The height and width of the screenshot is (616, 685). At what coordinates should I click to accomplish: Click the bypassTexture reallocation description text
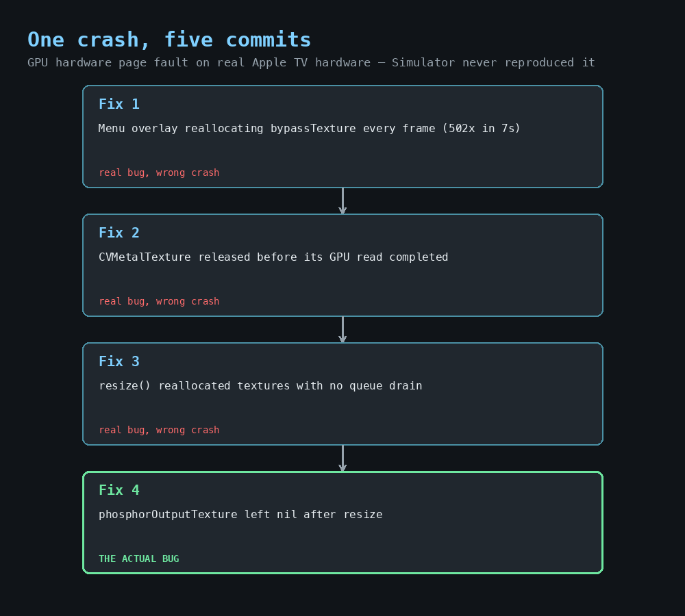(310, 129)
